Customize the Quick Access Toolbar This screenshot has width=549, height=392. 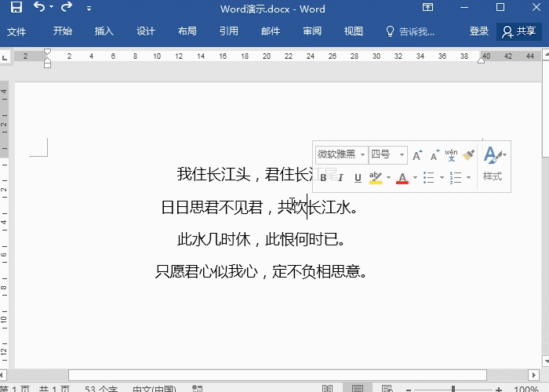point(89,9)
